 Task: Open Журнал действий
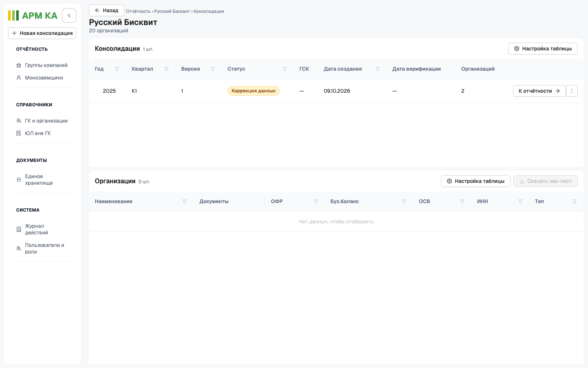[x=42, y=229]
